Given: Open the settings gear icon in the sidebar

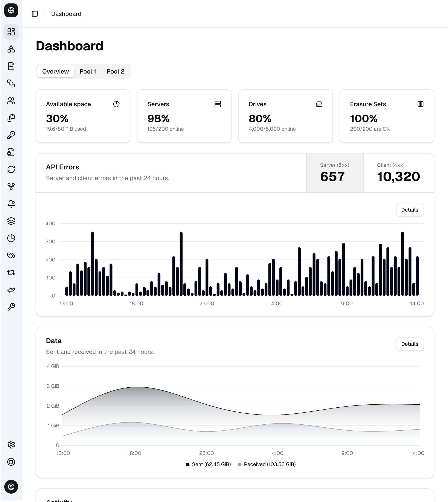Looking at the screenshot, I should click(11, 445).
